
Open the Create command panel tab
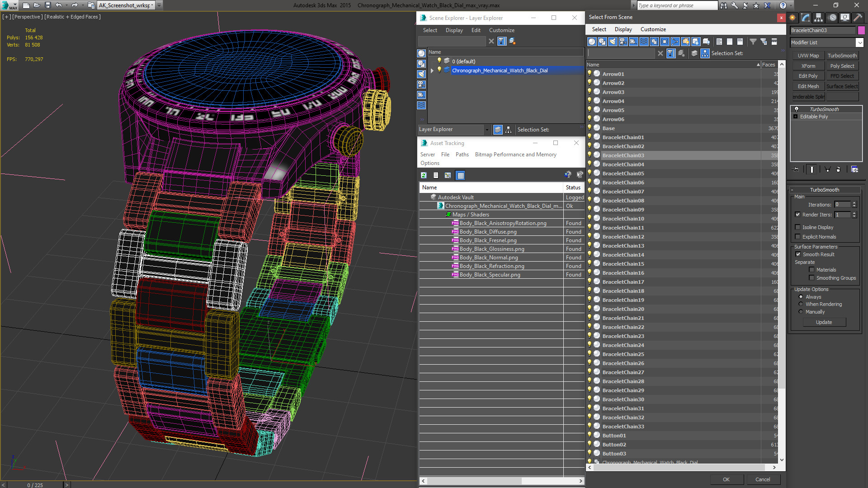pyautogui.click(x=793, y=18)
